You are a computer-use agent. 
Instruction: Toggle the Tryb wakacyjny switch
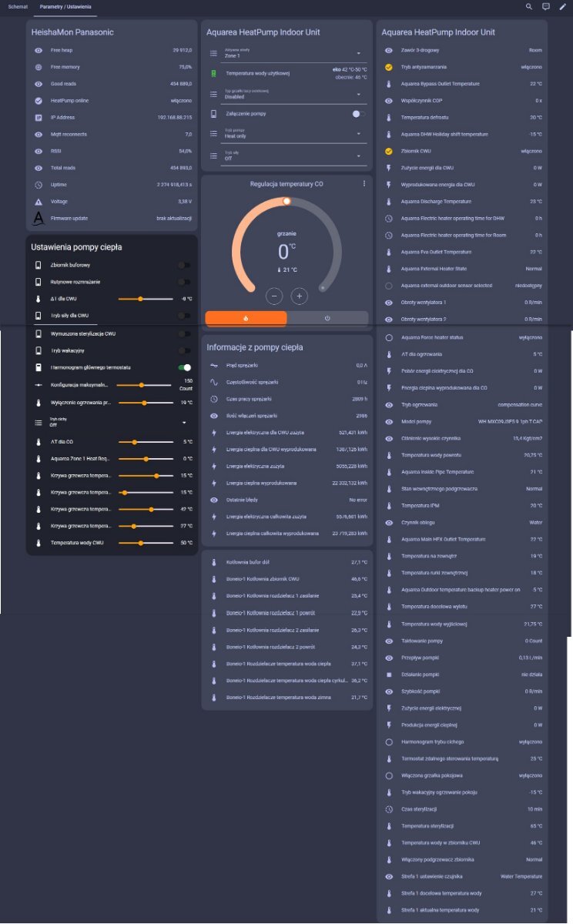[x=183, y=351]
